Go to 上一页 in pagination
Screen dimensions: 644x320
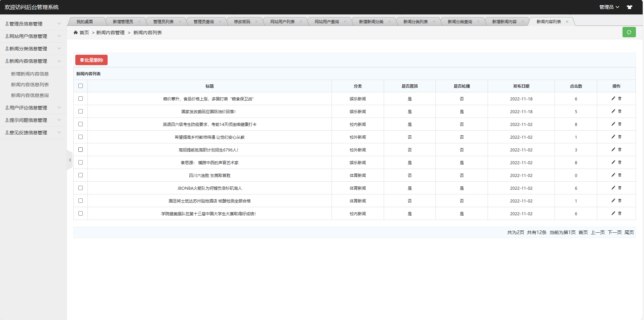click(598, 232)
